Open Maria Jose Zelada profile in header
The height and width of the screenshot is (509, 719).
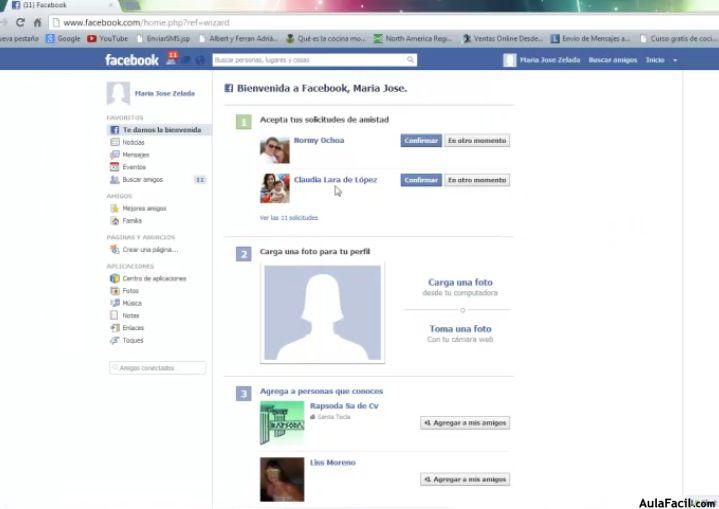(542, 60)
